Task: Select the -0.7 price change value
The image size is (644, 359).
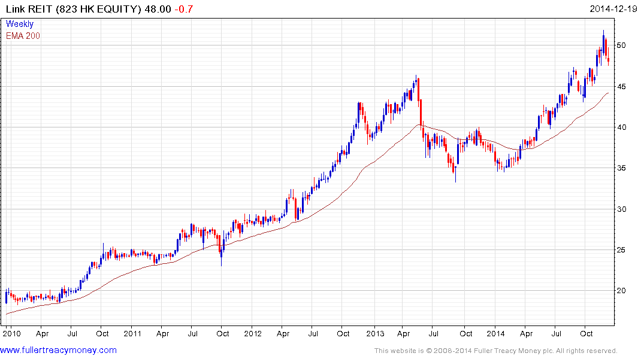Action: (x=183, y=9)
